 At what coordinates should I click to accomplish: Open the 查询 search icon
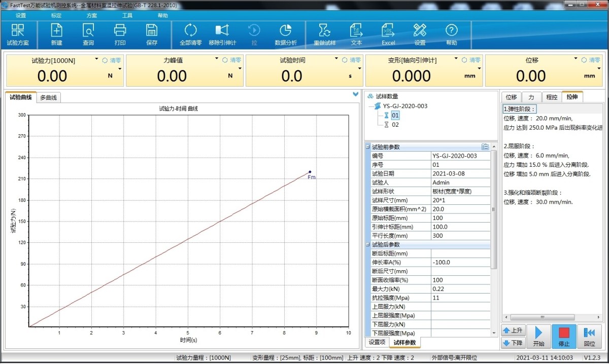coord(88,34)
